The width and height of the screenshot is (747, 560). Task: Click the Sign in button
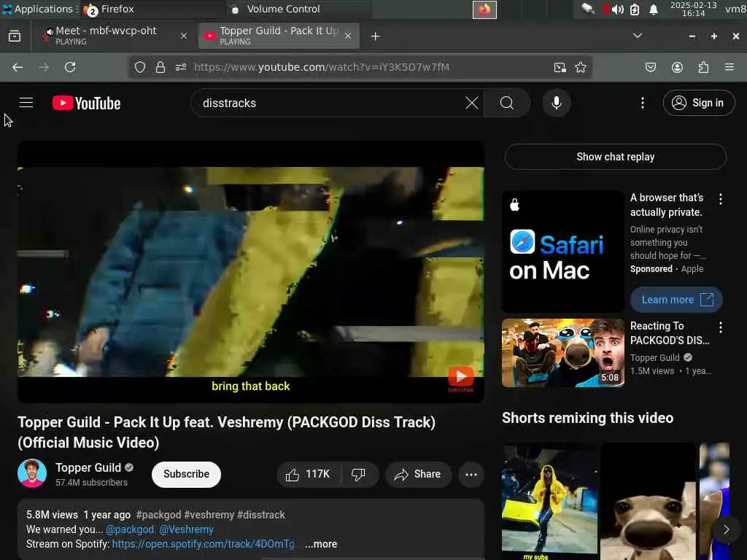tap(698, 103)
